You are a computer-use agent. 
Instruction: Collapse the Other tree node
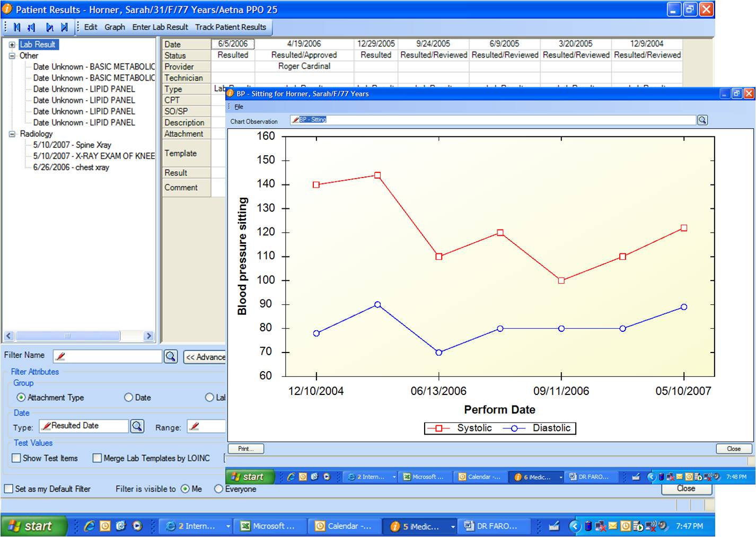coord(12,56)
